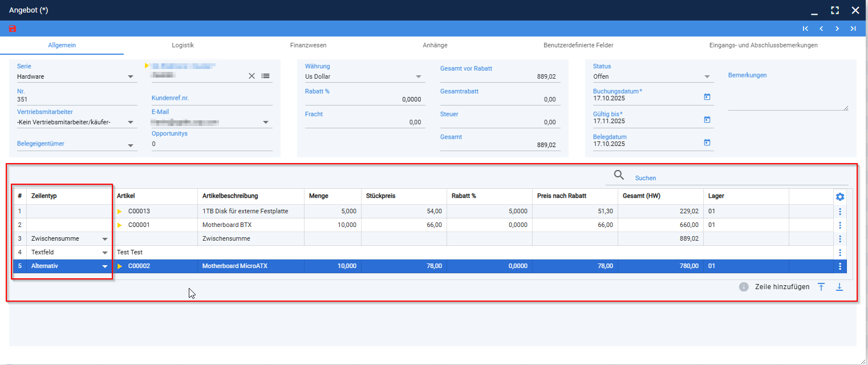The image size is (868, 365).
Task: Open Zeilentyp dropdown for Zwischensumme row
Action: pos(105,239)
